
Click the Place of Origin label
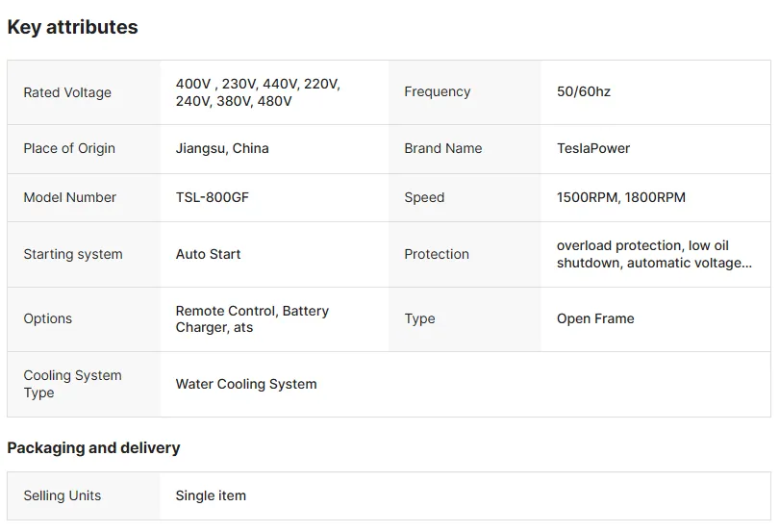(x=69, y=148)
